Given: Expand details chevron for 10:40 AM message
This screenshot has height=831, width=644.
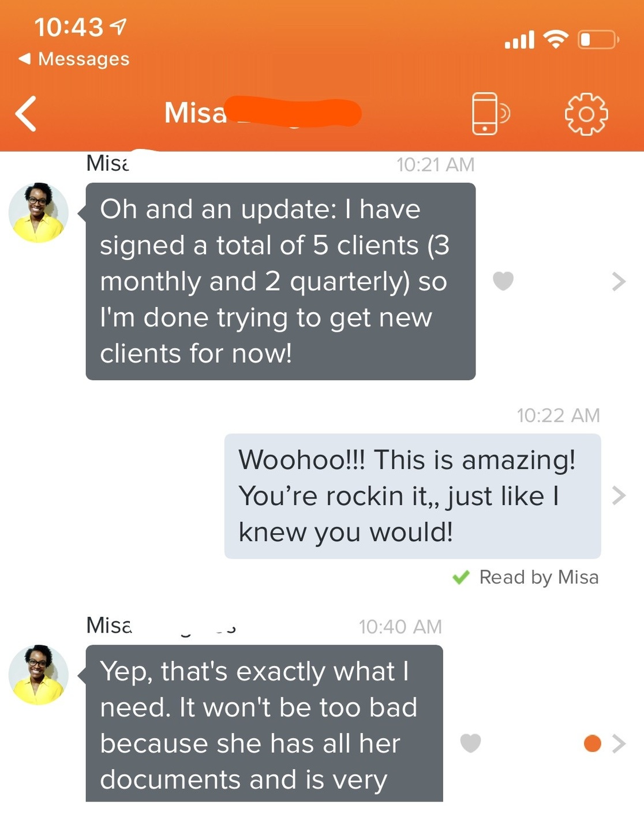Looking at the screenshot, I should (x=619, y=743).
